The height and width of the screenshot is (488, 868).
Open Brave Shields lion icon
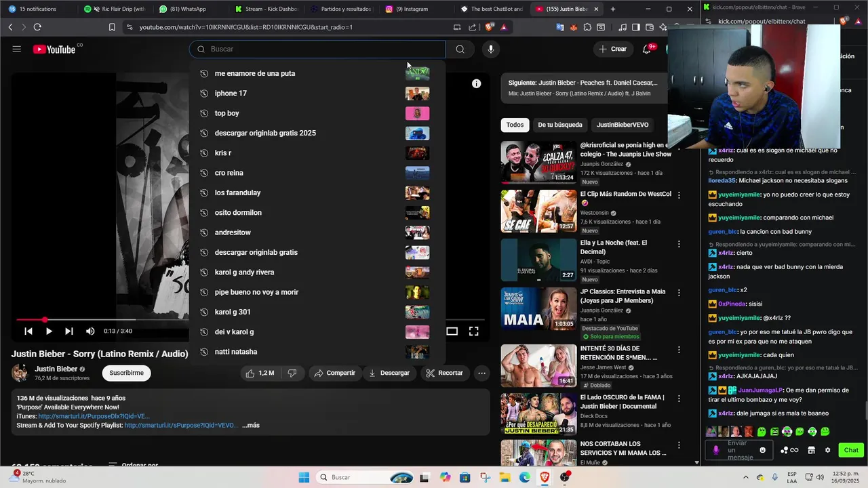(490, 27)
